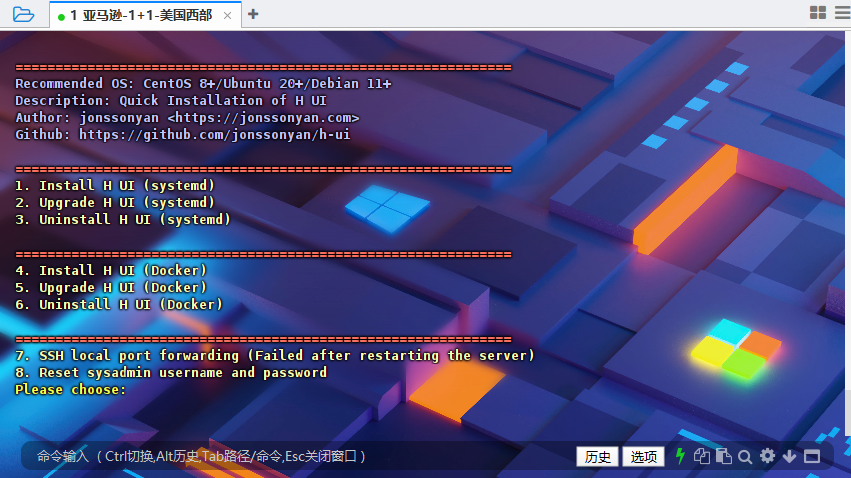Viewport: 851px width, 478px height.
Task: Click the window panel icon in command bar
Action: tap(811, 456)
